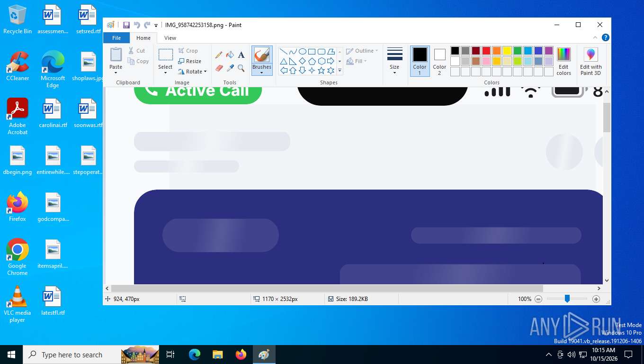Click the Zoom out minus button
Image resolution: width=644 pixels, height=364 pixels.
point(538,299)
